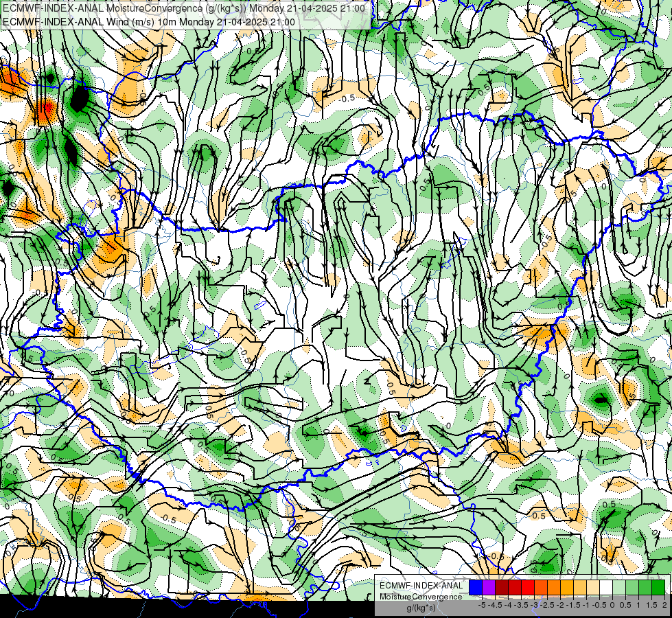Click the legend tick label 2
The height and width of the screenshot is (618, 672).
coord(664,605)
